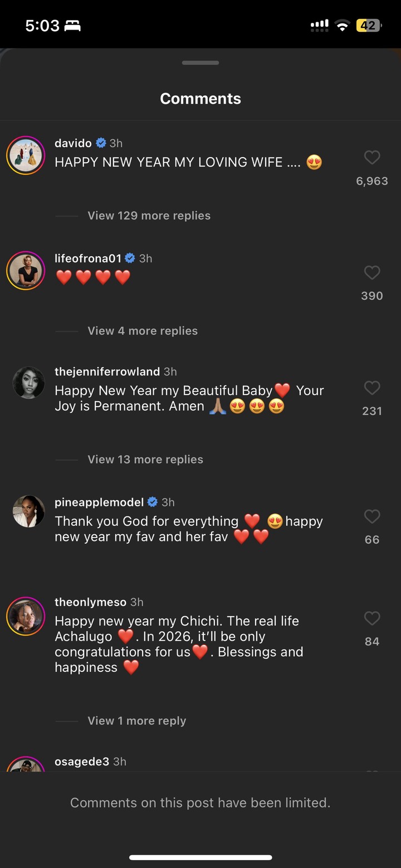View 1 more reply under theonlymeso
This screenshot has width=401, height=868.
pos(137,721)
